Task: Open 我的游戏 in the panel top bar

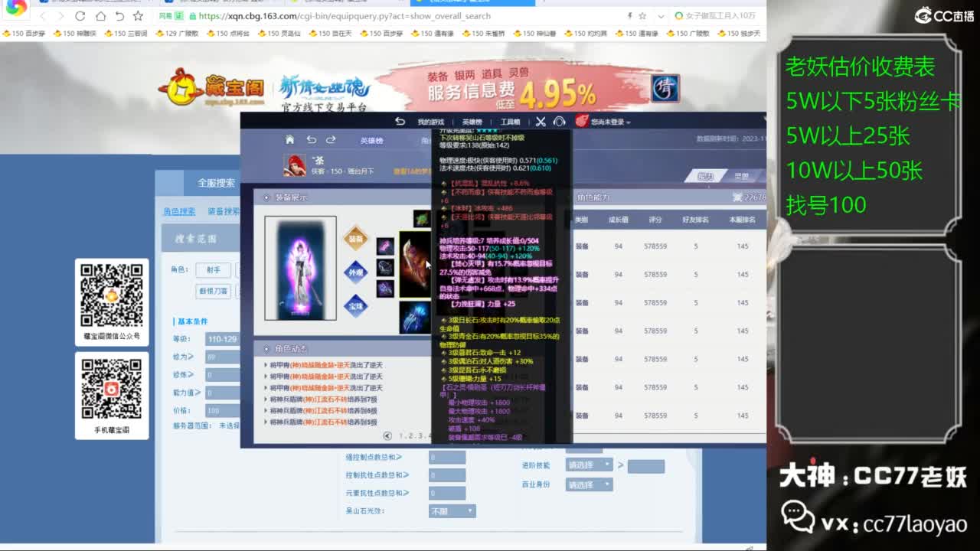Action: (430, 122)
